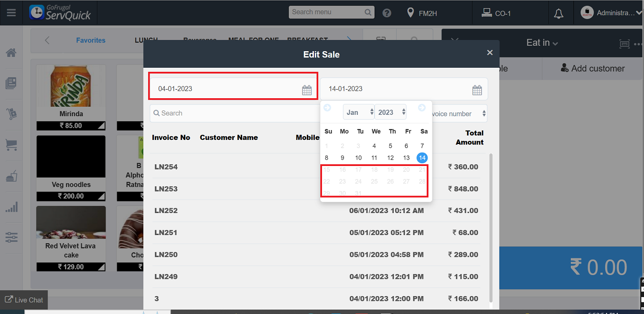Click the to date field 14-01-2023

click(404, 89)
